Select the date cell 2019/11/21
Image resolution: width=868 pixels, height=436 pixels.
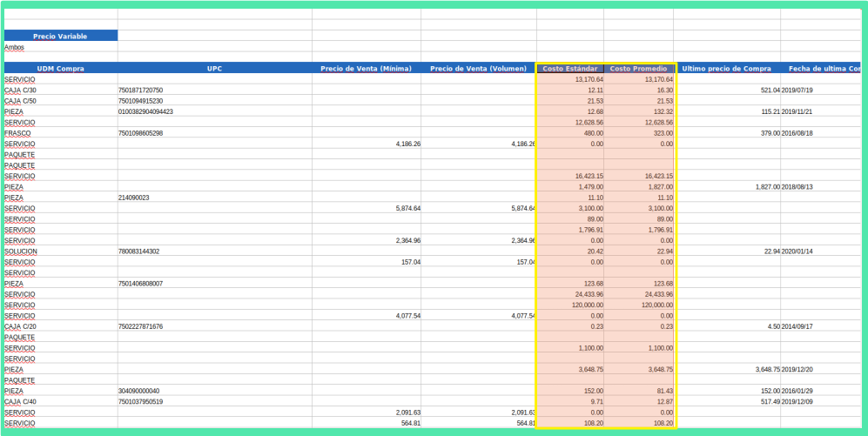coord(799,111)
